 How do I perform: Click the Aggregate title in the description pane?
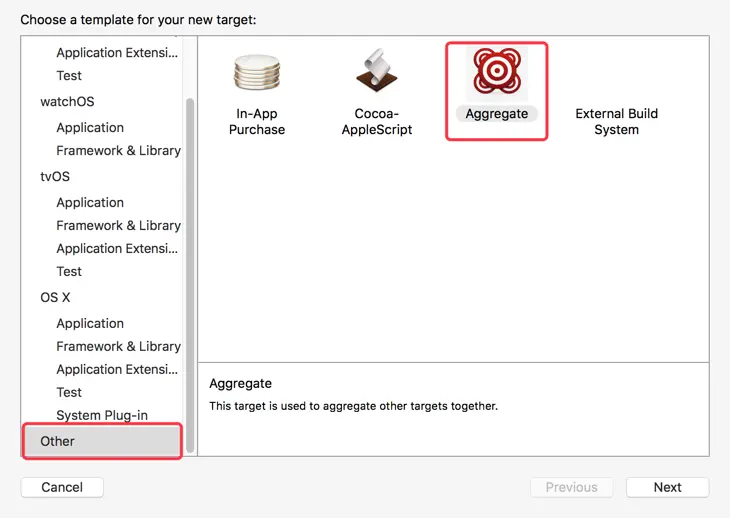[x=240, y=383]
